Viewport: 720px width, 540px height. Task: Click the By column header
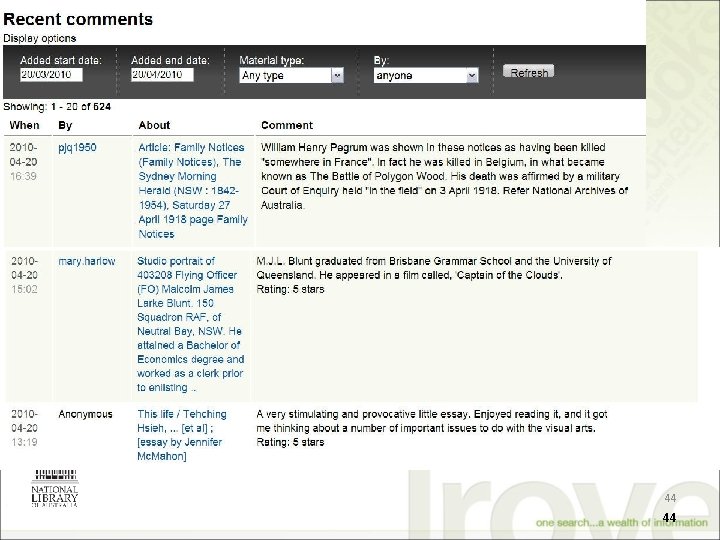[65, 125]
